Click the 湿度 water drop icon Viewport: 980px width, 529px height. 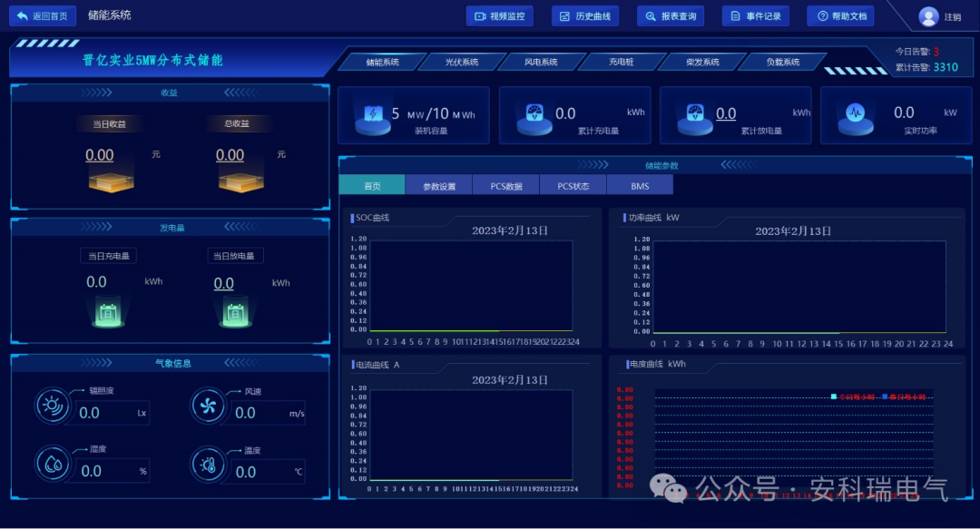(53, 465)
